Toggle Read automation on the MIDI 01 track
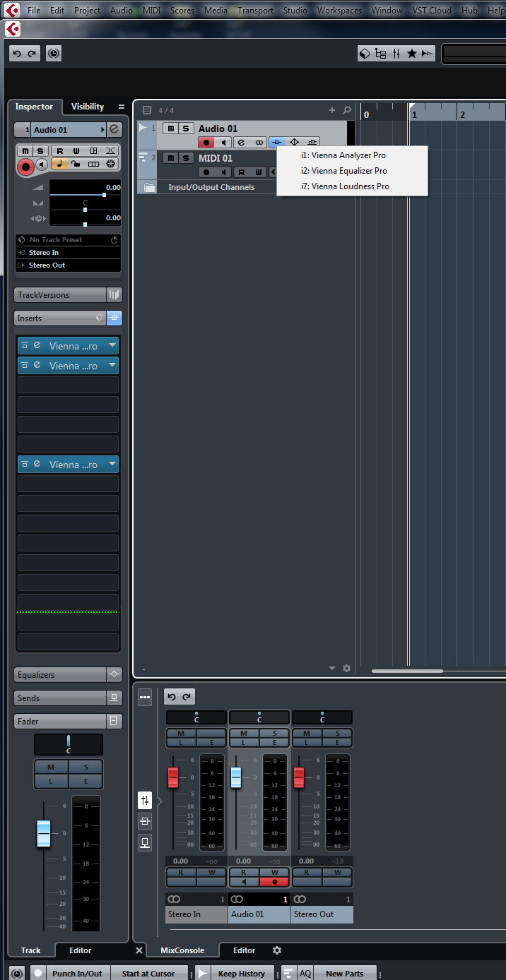Image resolution: width=506 pixels, height=980 pixels. 241,172
